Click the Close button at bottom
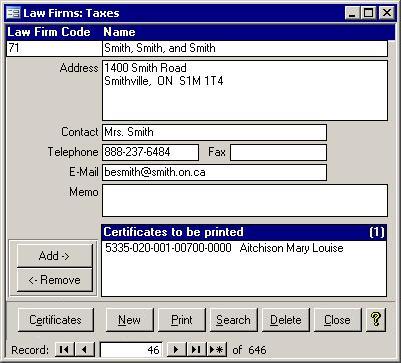The height and width of the screenshot is (363, 401). tap(338, 320)
